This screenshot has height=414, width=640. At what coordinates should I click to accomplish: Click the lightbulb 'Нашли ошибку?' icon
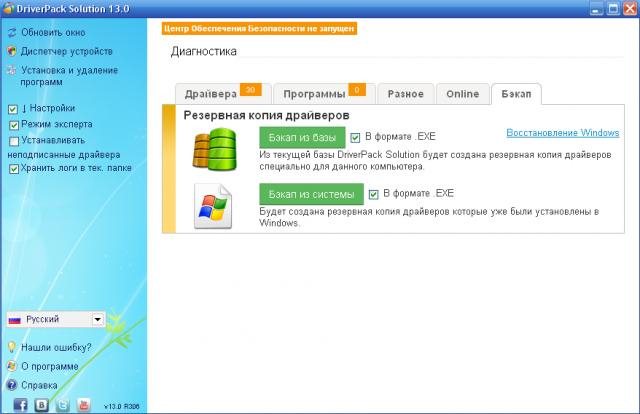(x=11, y=348)
